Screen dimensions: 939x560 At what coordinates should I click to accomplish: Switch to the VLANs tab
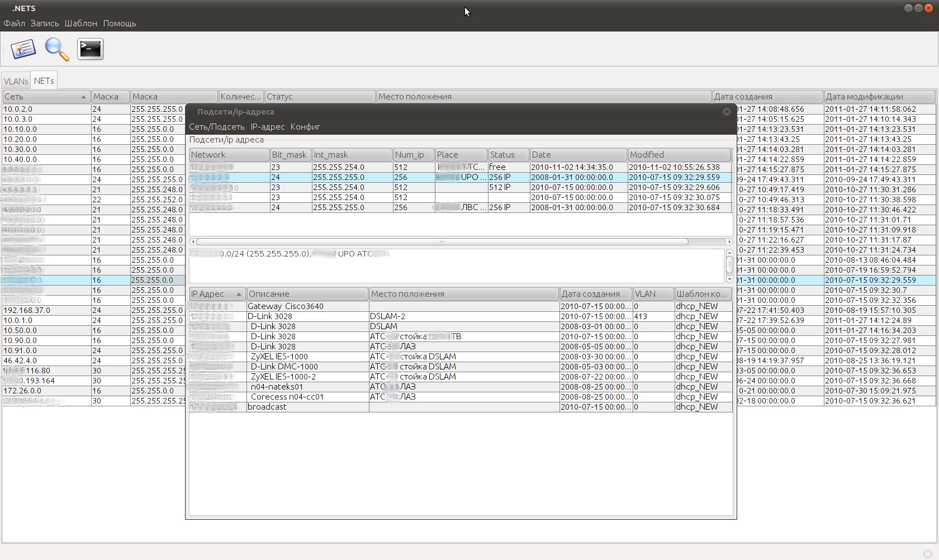(16, 81)
